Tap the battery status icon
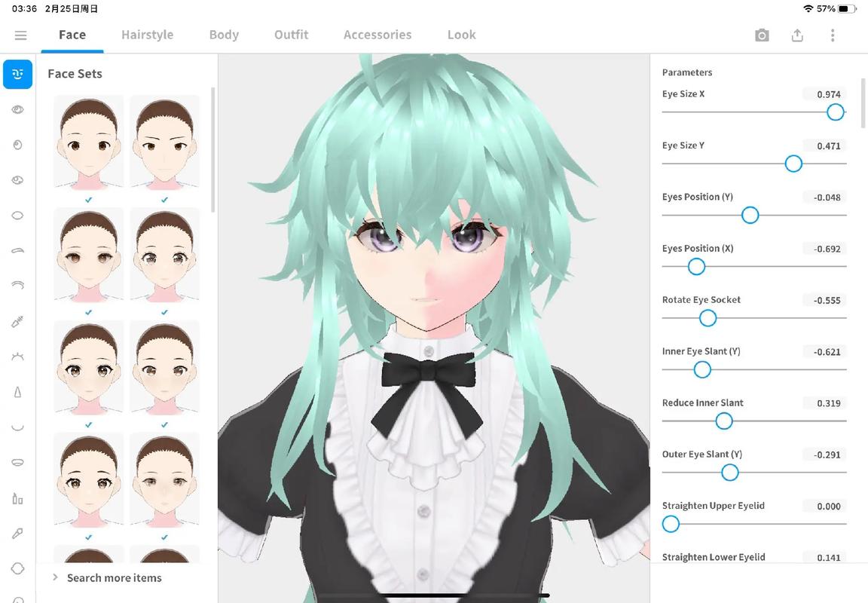868x603 pixels. click(x=846, y=9)
